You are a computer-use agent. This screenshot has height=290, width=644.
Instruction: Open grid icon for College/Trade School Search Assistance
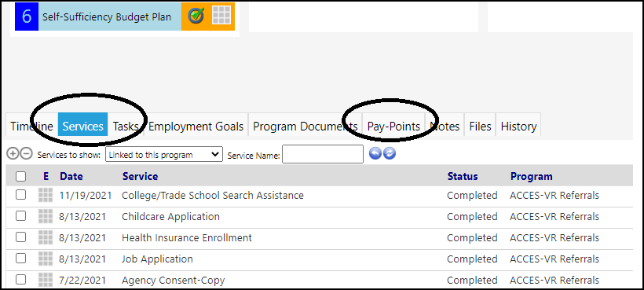46,195
